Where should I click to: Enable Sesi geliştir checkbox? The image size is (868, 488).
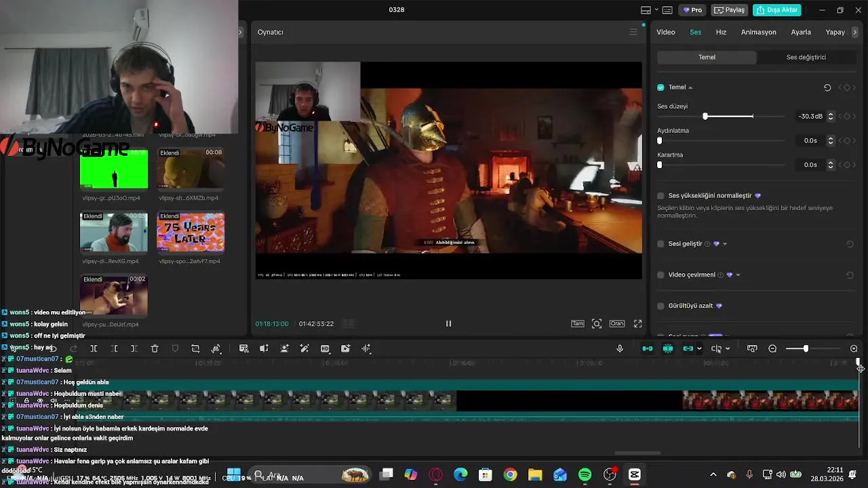(x=660, y=244)
